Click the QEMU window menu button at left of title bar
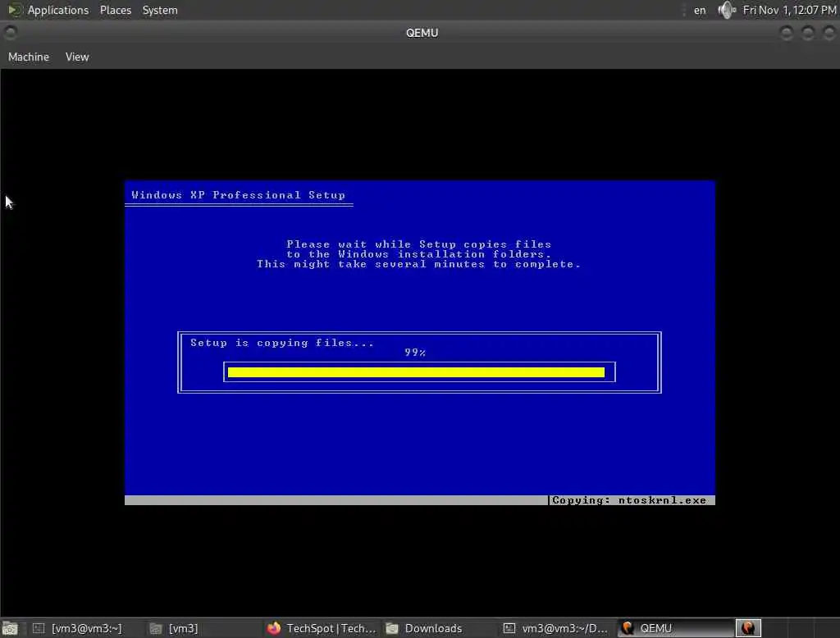Screen dimensions: 840x638 pyautogui.click(x=10, y=34)
